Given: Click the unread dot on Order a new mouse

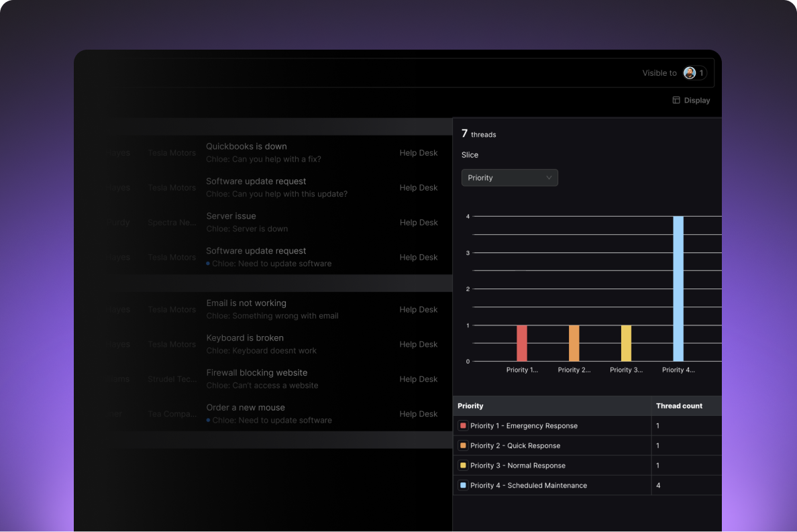Looking at the screenshot, I should 208,421.
